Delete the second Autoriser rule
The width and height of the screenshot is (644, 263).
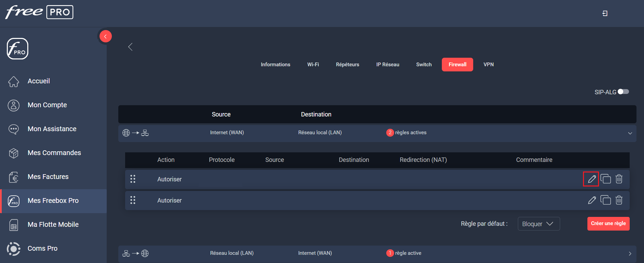[619, 200]
